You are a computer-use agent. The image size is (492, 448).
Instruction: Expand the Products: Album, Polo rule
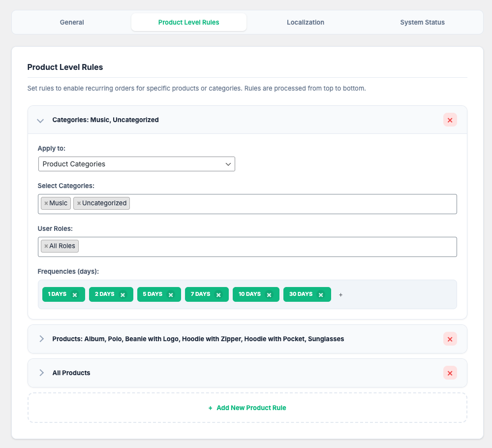click(41, 339)
